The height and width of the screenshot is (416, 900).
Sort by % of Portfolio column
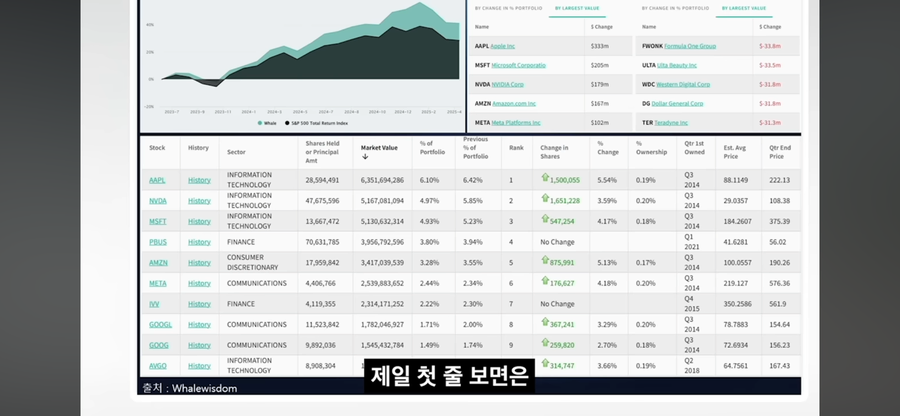click(x=432, y=148)
